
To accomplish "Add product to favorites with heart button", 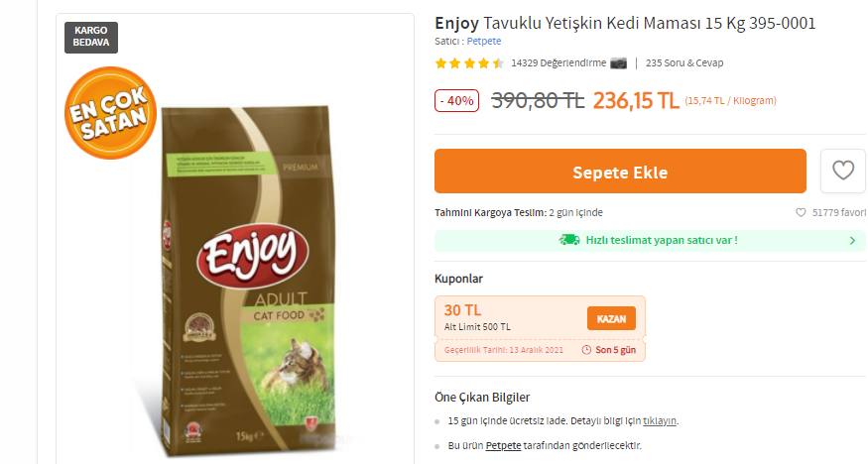I will click(842, 171).
